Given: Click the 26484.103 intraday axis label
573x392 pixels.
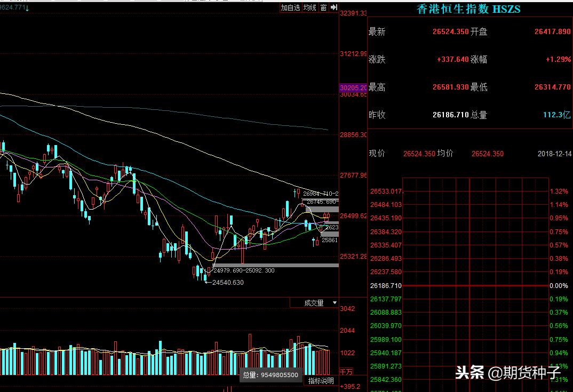Looking at the screenshot, I should pos(386,205).
